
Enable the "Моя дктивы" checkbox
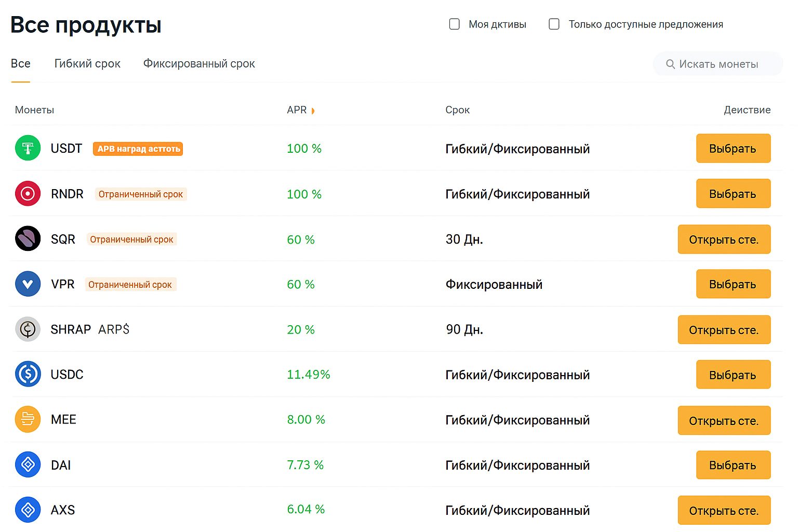(x=455, y=24)
